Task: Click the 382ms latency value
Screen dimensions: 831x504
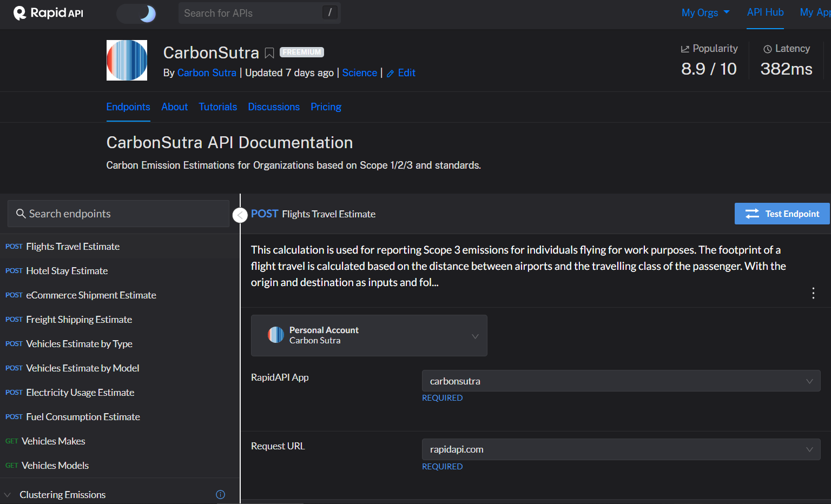Action: click(x=786, y=69)
